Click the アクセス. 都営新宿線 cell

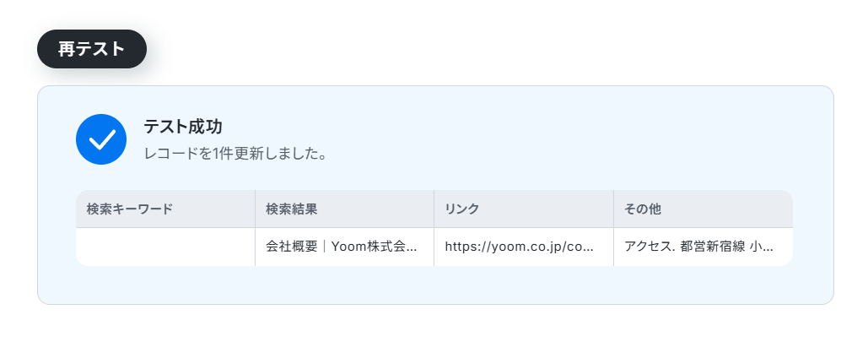703,247
